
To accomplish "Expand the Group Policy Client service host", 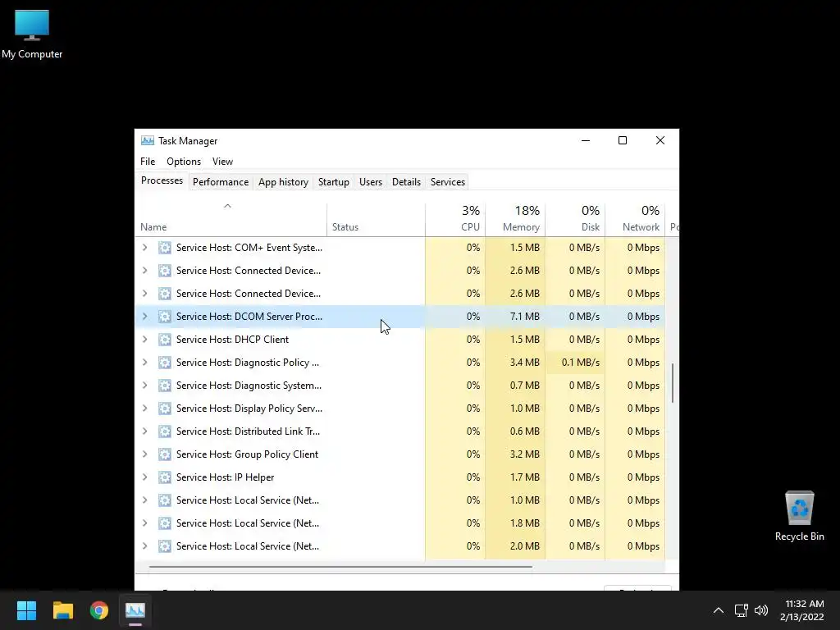I will [x=144, y=454].
